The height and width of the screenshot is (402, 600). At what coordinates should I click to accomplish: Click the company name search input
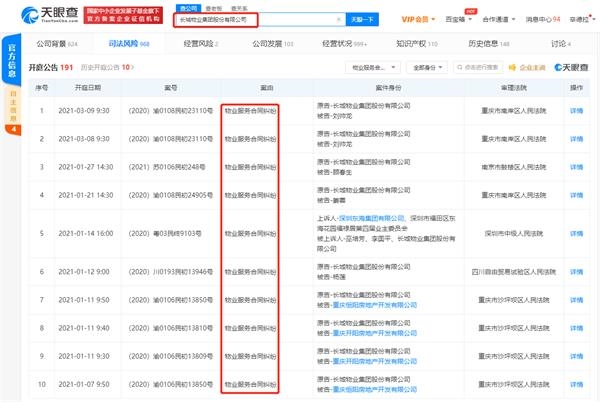pos(259,20)
